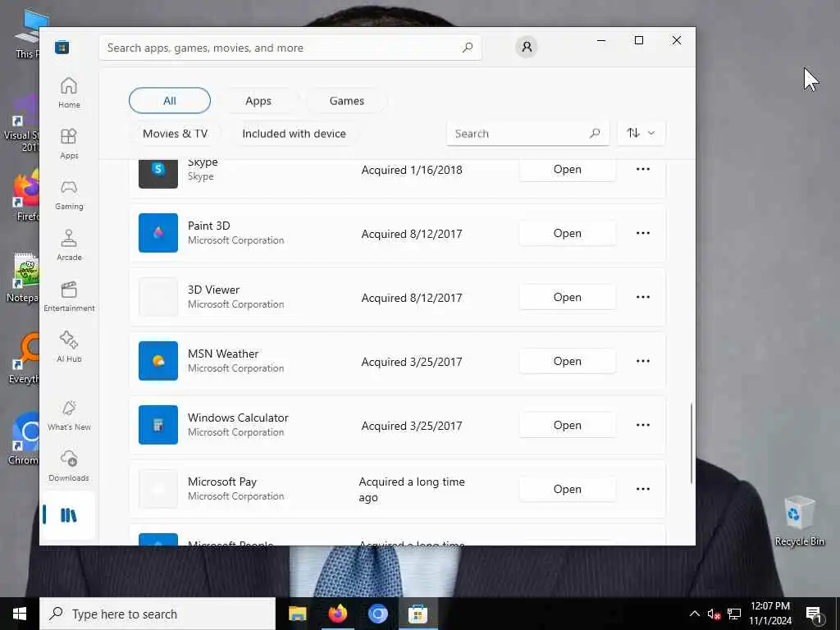Select the All filter tab
Screen dimensions: 840x630
170,101
